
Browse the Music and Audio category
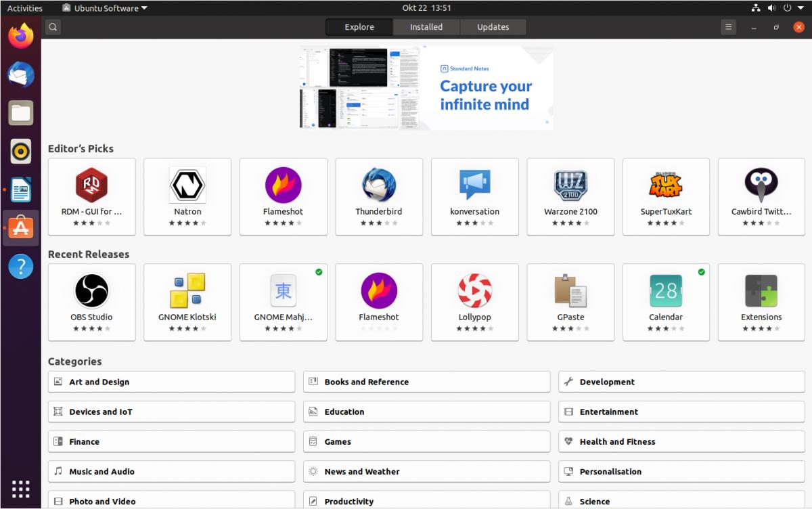[171, 472]
